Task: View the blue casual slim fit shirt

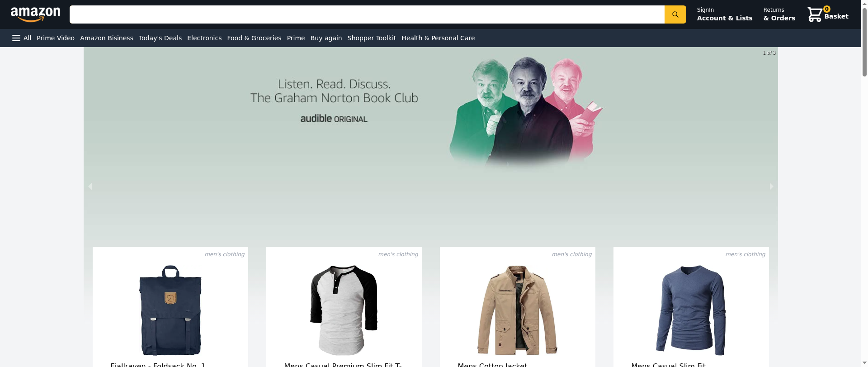Action: [x=691, y=310]
